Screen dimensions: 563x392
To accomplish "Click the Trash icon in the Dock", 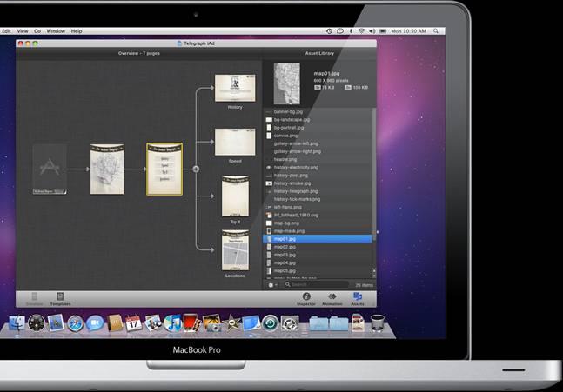I will [378, 324].
